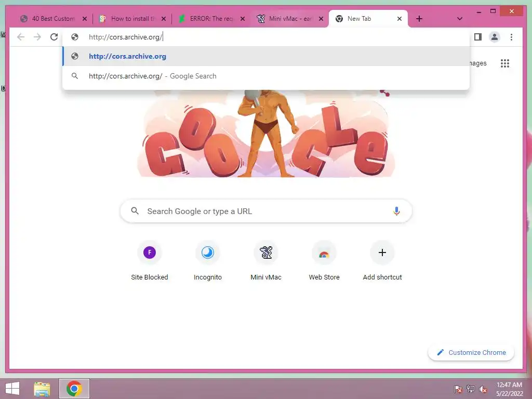
Task: Open File Explorer from the taskbar
Action: click(x=42, y=389)
